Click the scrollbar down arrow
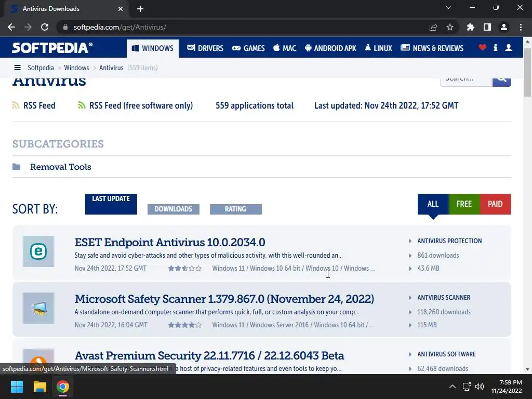This screenshot has width=532, height=399. pos(528,369)
